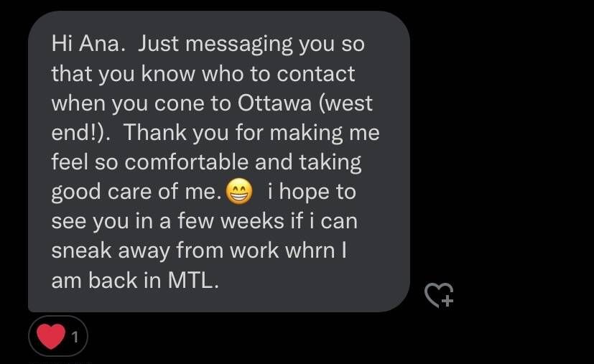Click the word "MTL" at message end

click(x=190, y=280)
